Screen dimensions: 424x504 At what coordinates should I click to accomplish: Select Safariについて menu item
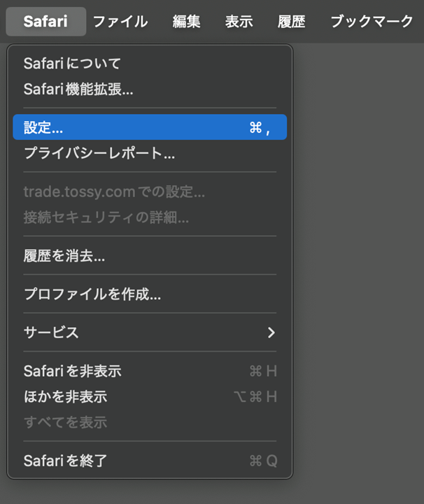72,64
